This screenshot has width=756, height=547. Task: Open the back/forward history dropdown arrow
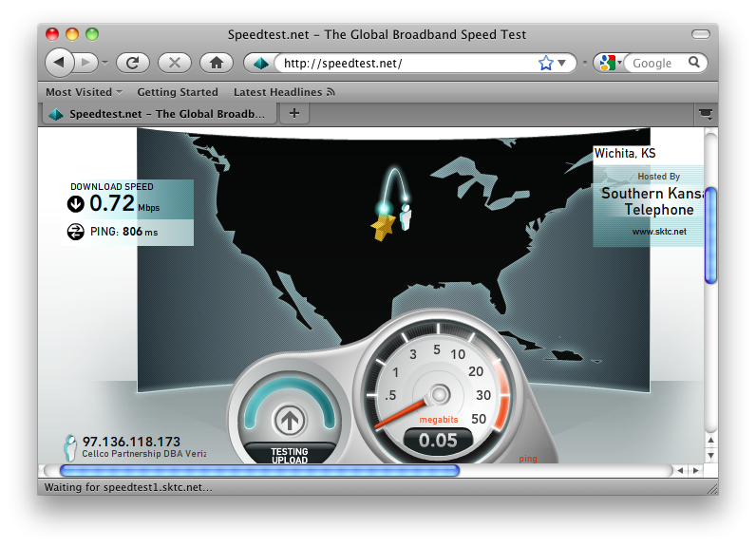tap(104, 63)
